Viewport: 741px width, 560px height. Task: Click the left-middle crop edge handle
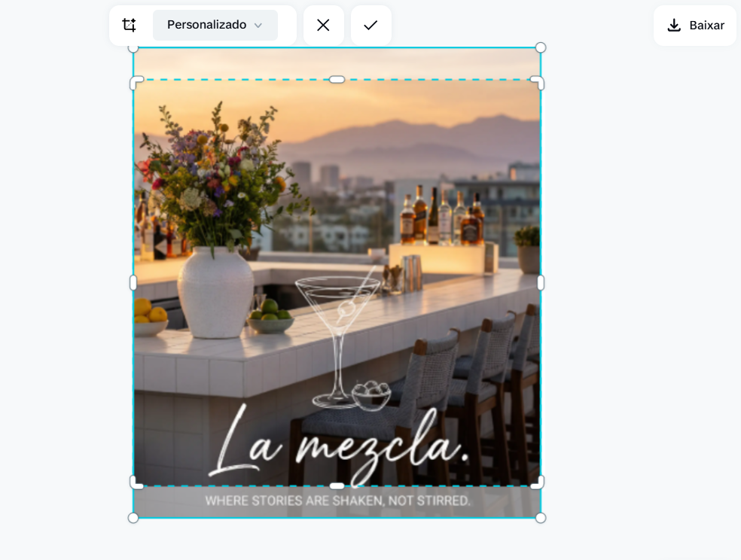[133, 283]
